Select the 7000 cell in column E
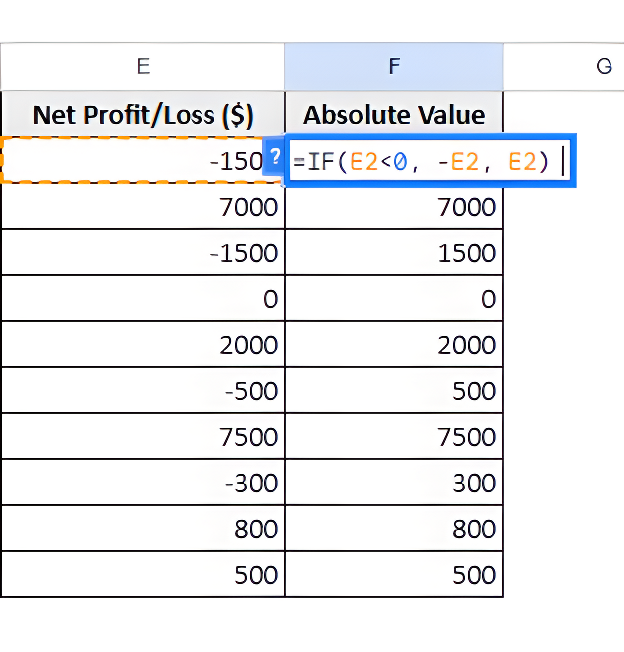The image size is (624, 652). tap(143, 206)
